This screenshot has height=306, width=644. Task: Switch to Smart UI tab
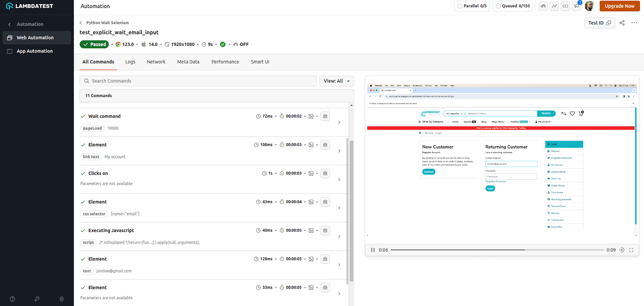[x=260, y=62]
